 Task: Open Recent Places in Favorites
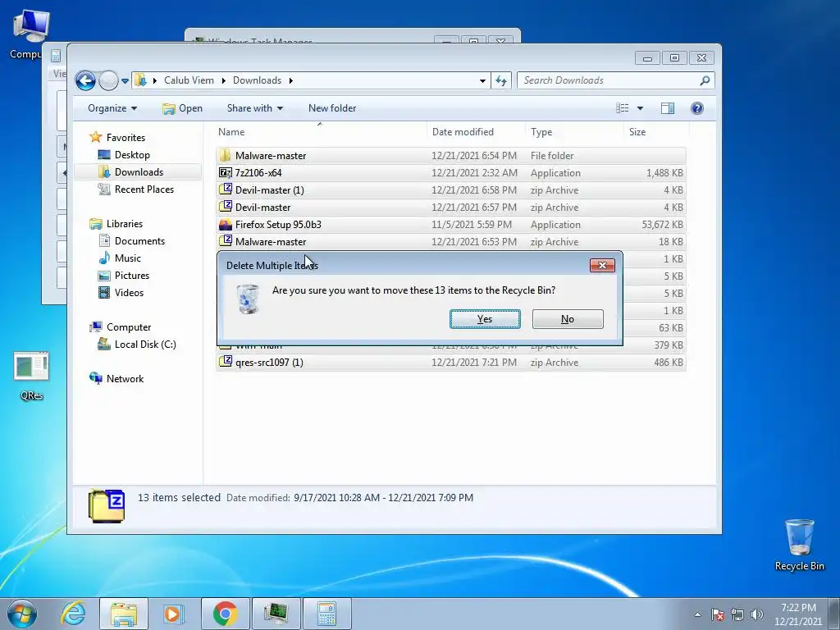point(144,189)
